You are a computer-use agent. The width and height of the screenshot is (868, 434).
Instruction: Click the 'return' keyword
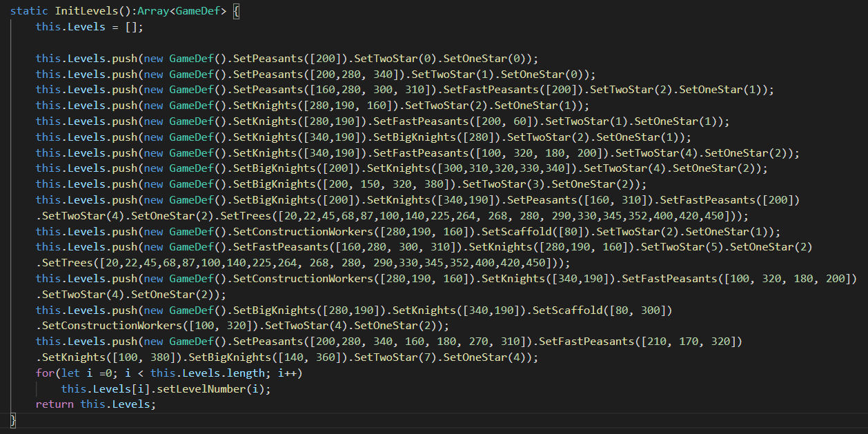[55, 404]
